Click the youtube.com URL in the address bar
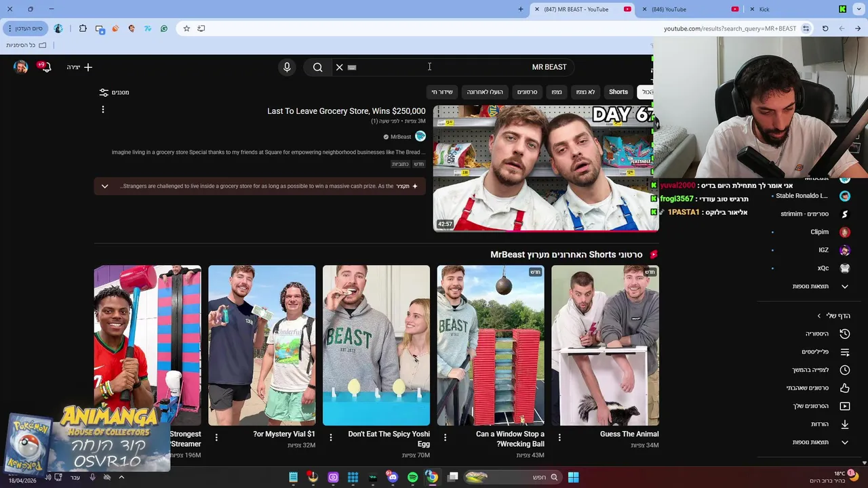The width and height of the screenshot is (868, 488). coord(730,28)
